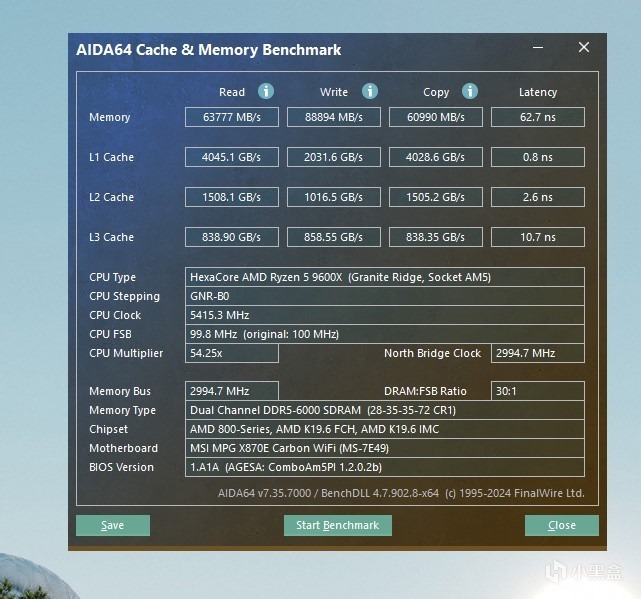Click the Write column header

(x=334, y=92)
